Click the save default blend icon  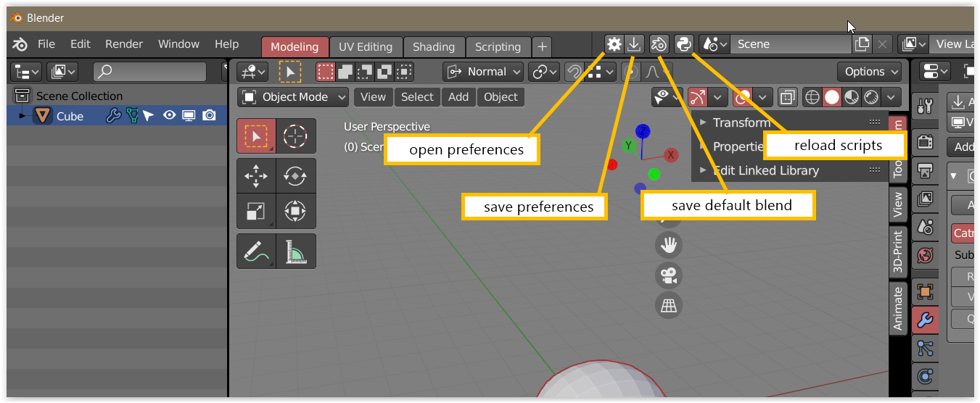click(x=659, y=44)
